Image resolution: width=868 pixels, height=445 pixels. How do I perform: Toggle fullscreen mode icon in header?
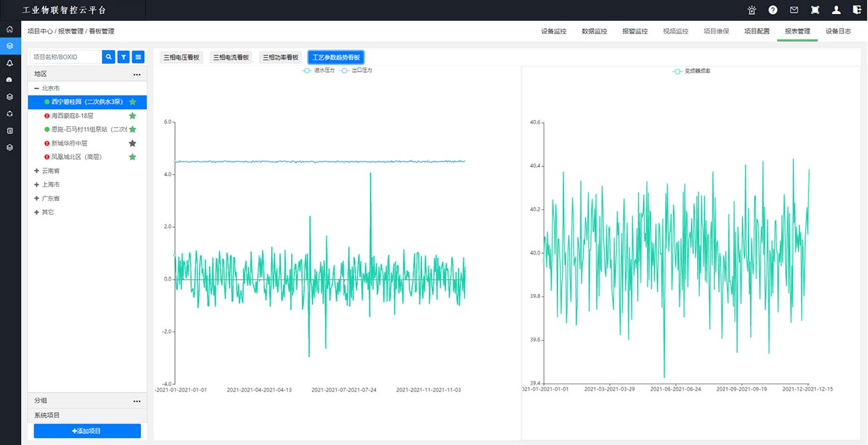815,10
